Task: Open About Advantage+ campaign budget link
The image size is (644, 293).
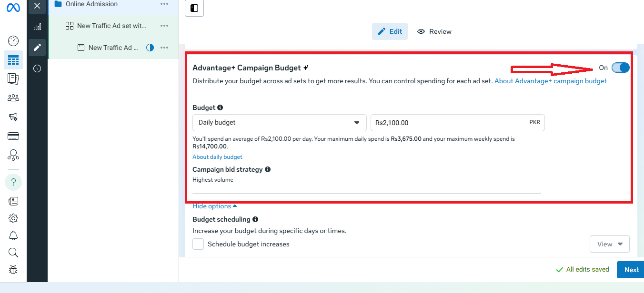Action: click(x=550, y=81)
